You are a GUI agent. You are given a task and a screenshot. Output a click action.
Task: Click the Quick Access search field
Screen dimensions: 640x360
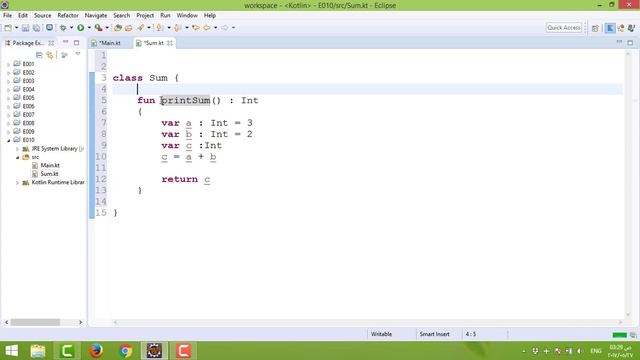[564, 27]
